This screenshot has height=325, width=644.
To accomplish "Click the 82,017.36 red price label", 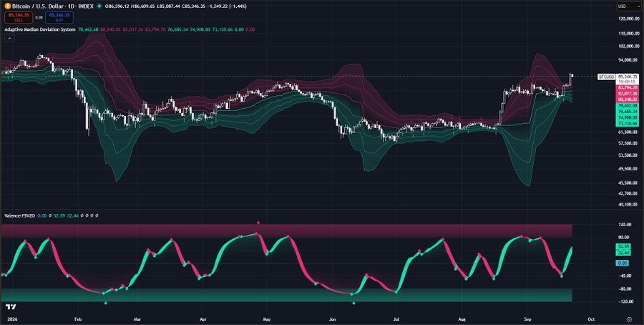I will [628, 93].
